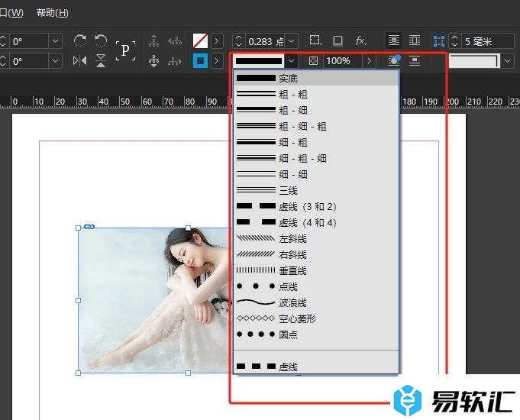Open the shear angle 0° dropdown
This screenshot has width=520, height=420.
click(55, 61)
